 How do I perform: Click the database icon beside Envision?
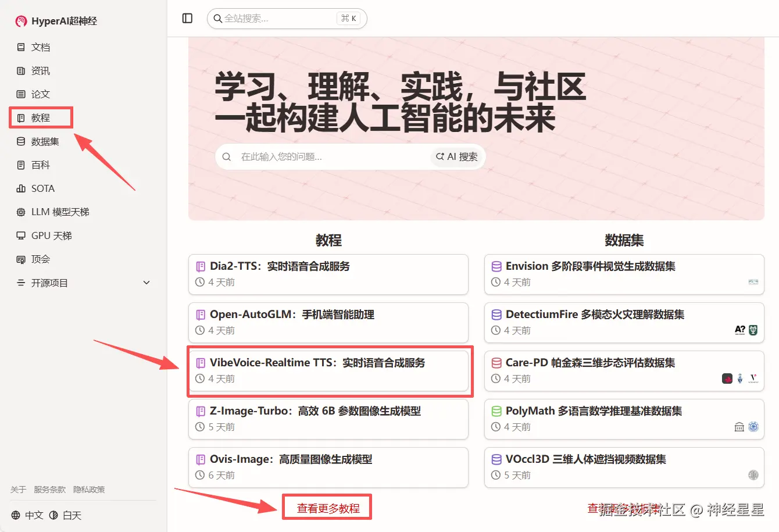click(496, 266)
